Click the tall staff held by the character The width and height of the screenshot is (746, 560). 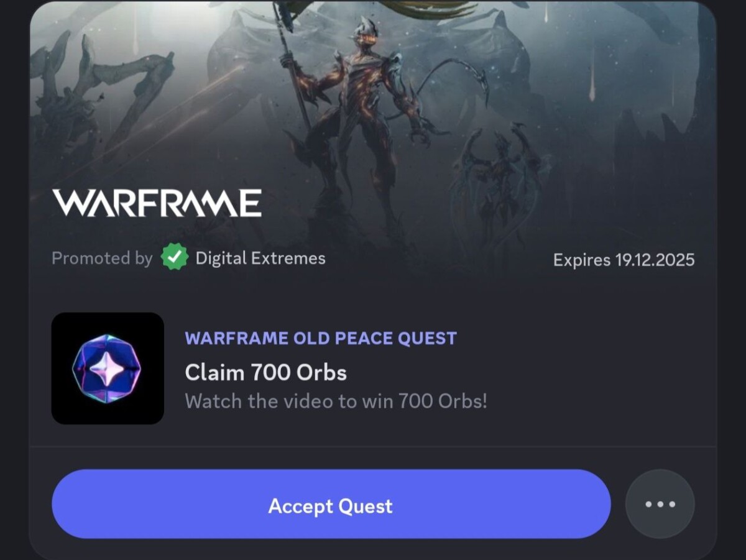[x=292, y=68]
